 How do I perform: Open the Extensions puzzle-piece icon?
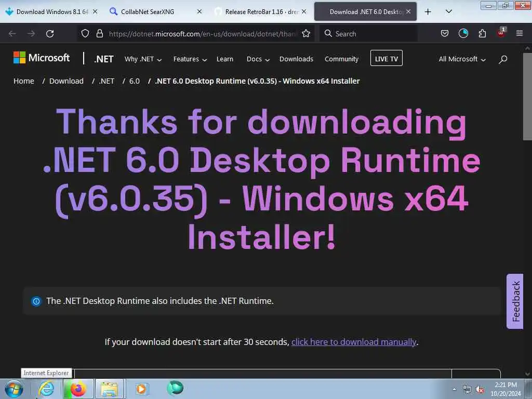[x=482, y=33]
